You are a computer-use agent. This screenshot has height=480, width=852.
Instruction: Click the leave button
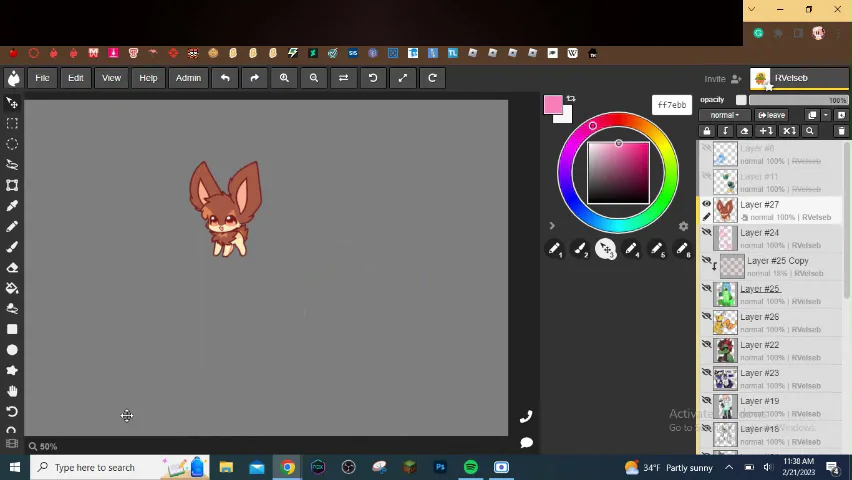pyautogui.click(x=771, y=115)
